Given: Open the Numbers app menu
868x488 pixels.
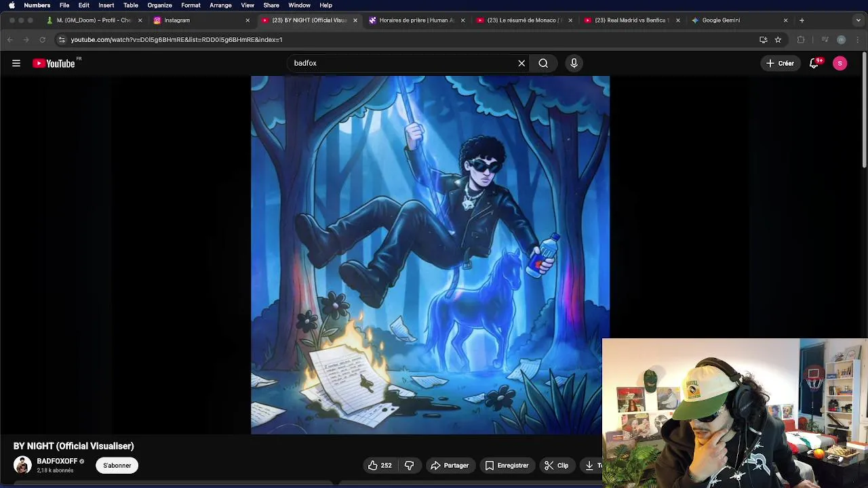Looking at the screenshot, I should point(37,5).
